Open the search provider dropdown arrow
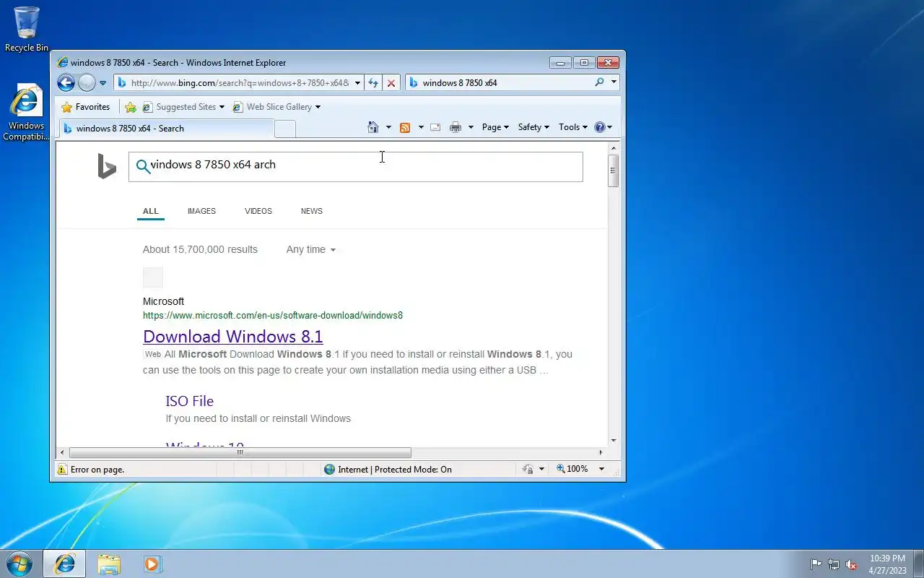The width and height of the screenshot is (924, 578). pyautogui.click(x=614, y=82)
